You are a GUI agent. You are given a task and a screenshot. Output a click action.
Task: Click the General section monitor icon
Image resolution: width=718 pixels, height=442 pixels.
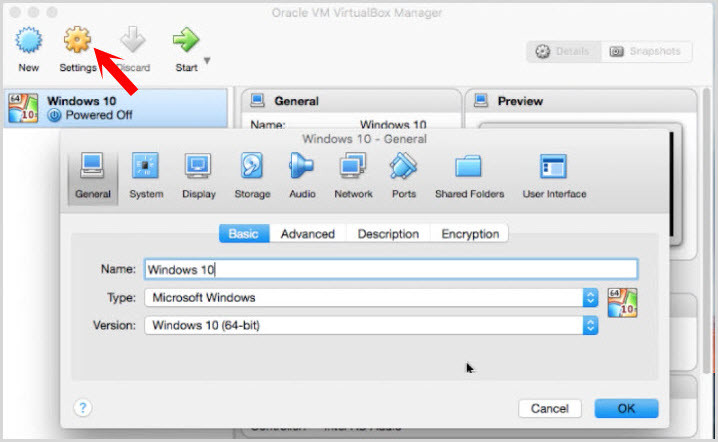[257, 100]
